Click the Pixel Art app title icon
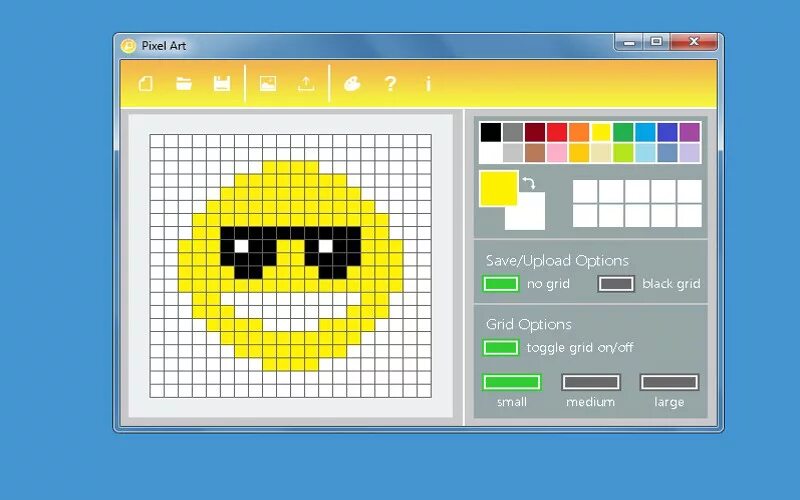This screenshot has width=800, height=500. (128, 46)
